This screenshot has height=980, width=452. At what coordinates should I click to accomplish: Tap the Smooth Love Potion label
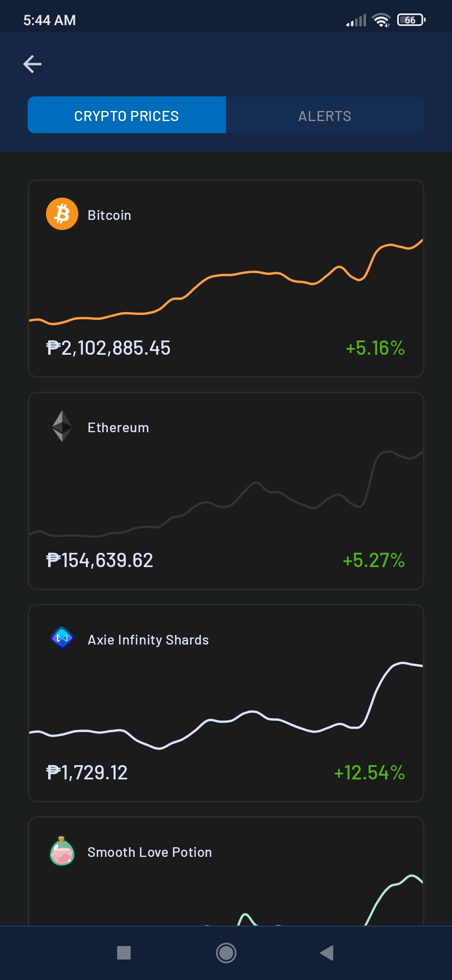tap(150, 852)
